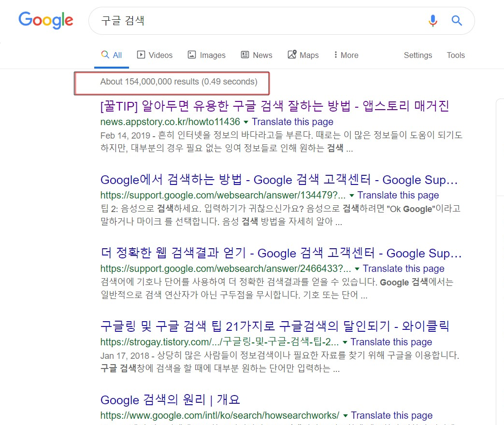
Task: Translate the howsearchworks result page
Action: click(392, 415)
